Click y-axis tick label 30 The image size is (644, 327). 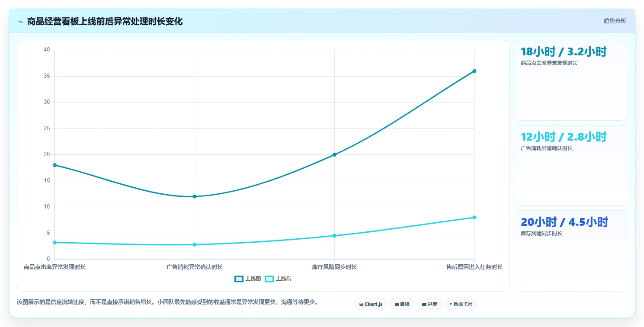(x=47, y=102)
